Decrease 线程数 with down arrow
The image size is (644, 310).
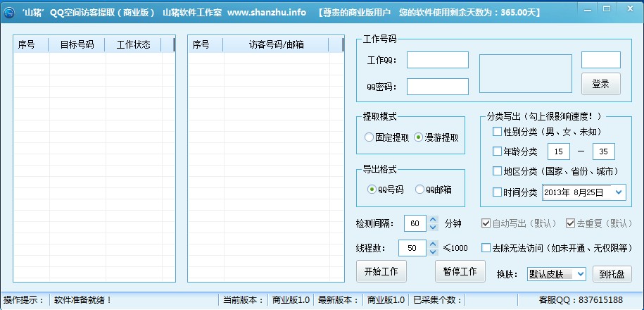[433, 252]
